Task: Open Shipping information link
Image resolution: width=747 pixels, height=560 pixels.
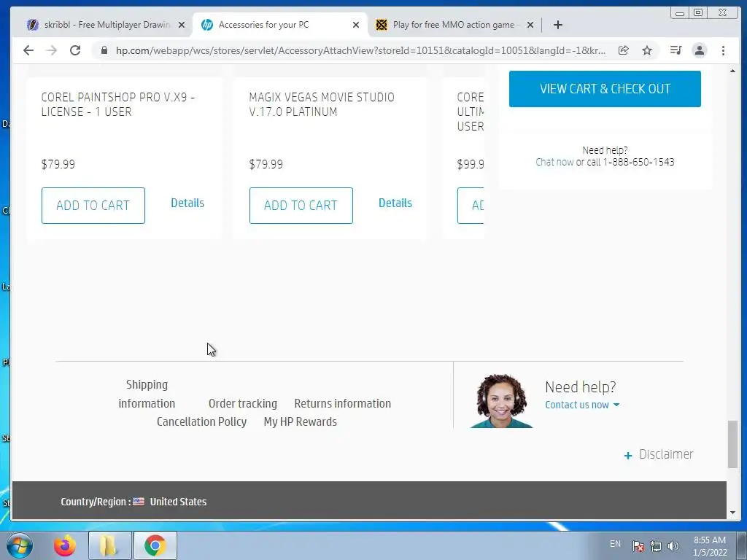Action: coord(147,394)
